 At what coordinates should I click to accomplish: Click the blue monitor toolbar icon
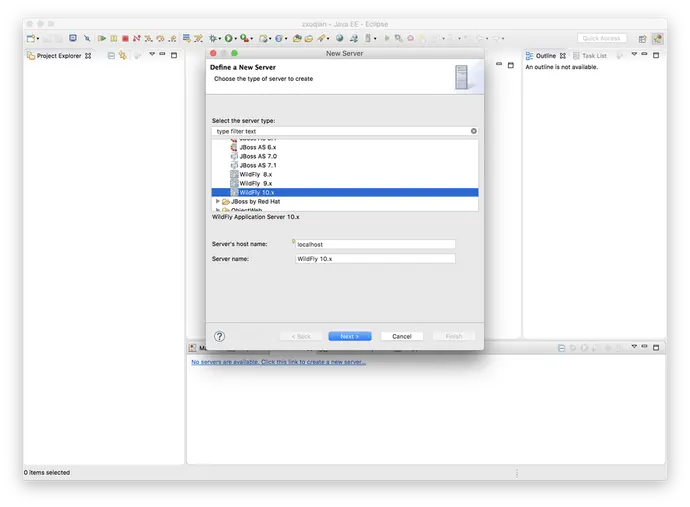(x=73, y=38)
